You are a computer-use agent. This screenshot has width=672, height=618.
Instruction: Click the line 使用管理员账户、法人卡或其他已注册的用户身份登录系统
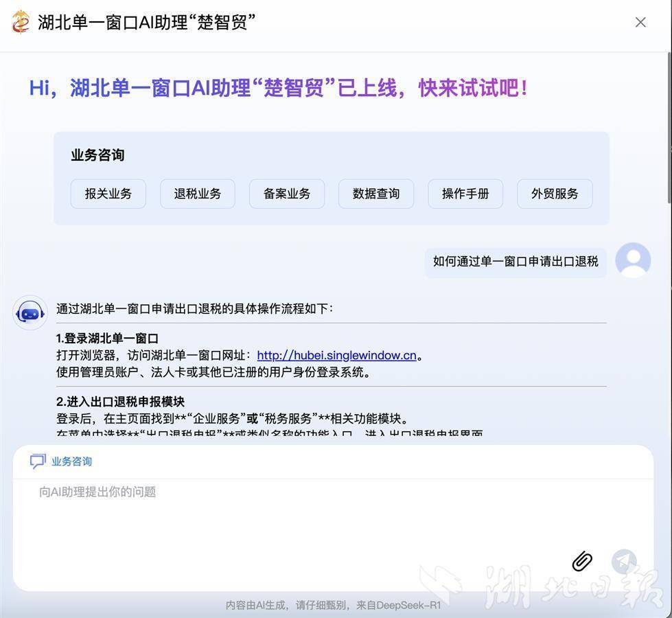[x=213, y=372]
